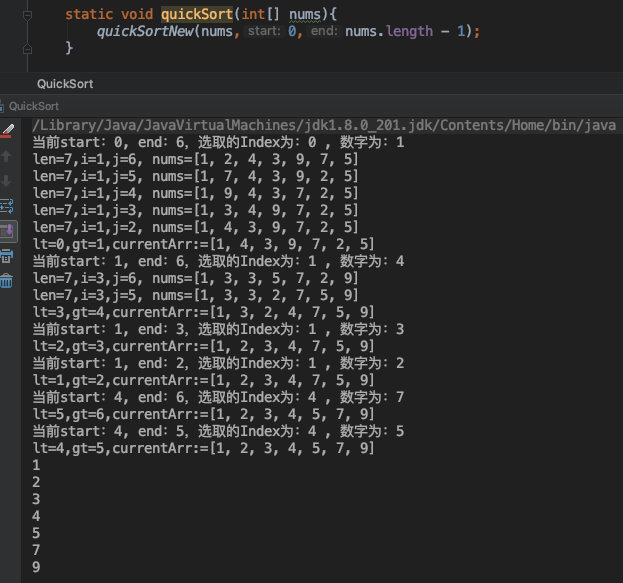Viewport: 623px width, 583px height.
Task: Click the 'len=7,i=1,j=5' output line
Action: pyautogui.click(x=195, y=176)
